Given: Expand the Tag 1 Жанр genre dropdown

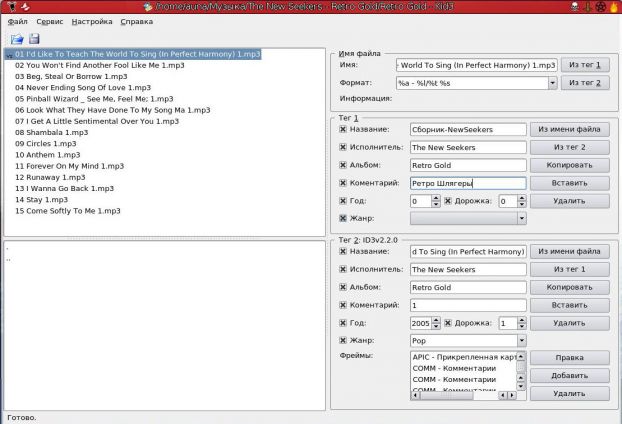Looking at the screenshot, I should (522, 218).
